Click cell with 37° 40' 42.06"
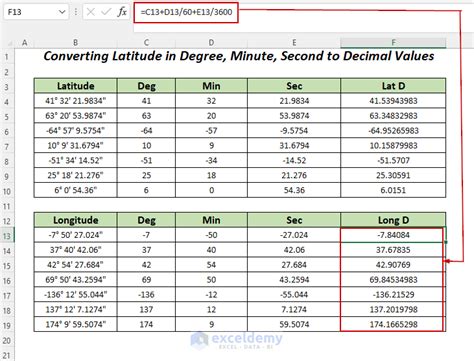Image resolution: width=474 pixels, height=361 pixels. [75, 250]
